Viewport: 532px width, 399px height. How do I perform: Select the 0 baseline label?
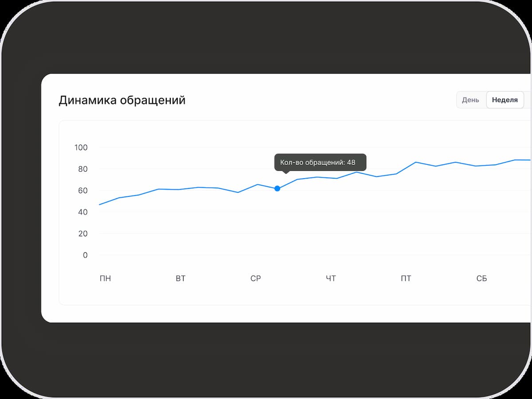tap(86, 255)
